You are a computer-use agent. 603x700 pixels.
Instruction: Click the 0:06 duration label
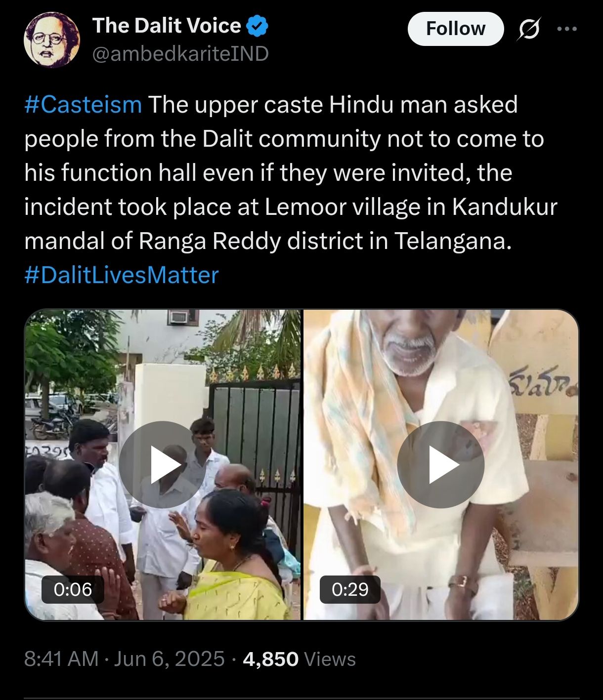tap(73, 589)
